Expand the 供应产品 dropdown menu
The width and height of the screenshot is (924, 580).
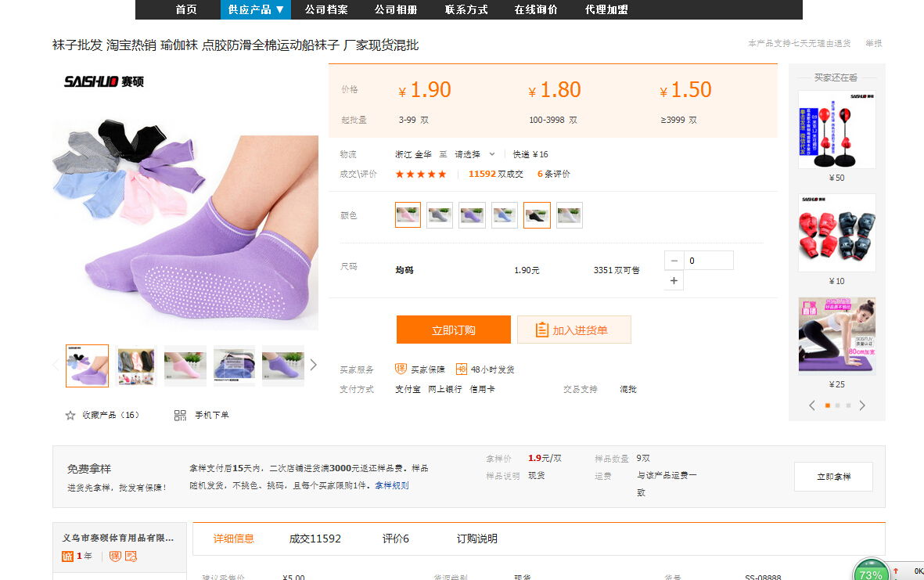click(x=256, y=9)
